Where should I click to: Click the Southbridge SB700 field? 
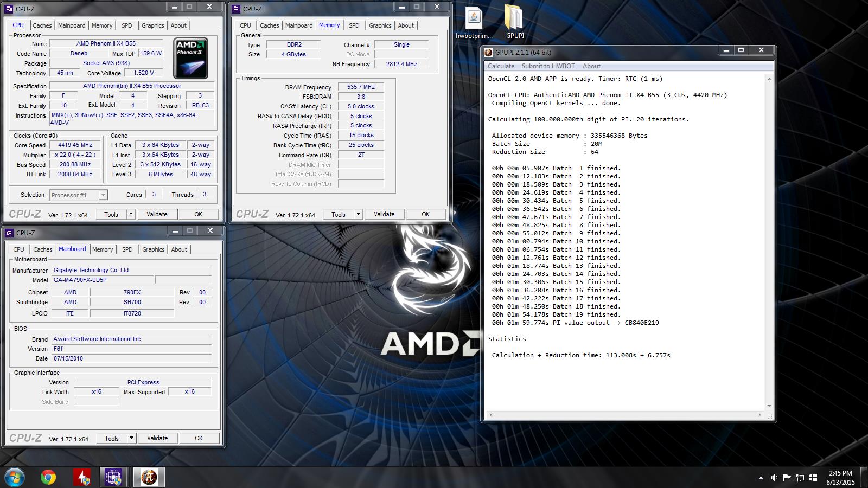(x=132, y=302)
